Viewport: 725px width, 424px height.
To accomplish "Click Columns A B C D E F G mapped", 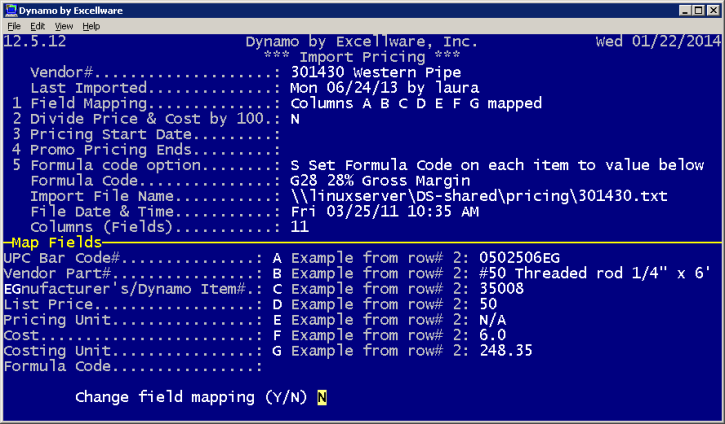I will coord(416,104).
